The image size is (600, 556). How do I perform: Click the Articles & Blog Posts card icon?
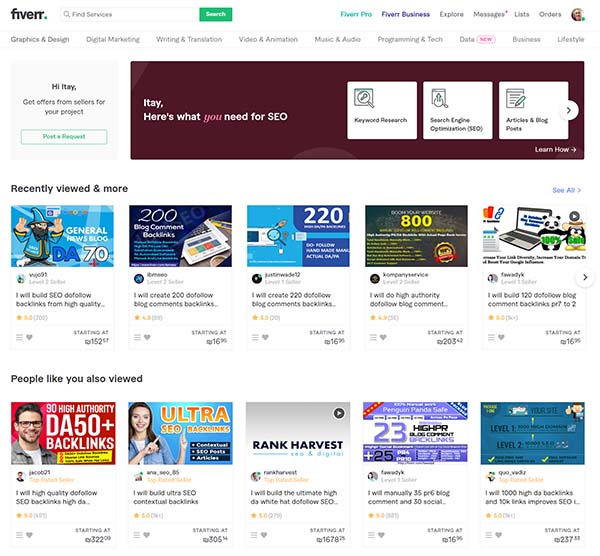tap(516, 98)
